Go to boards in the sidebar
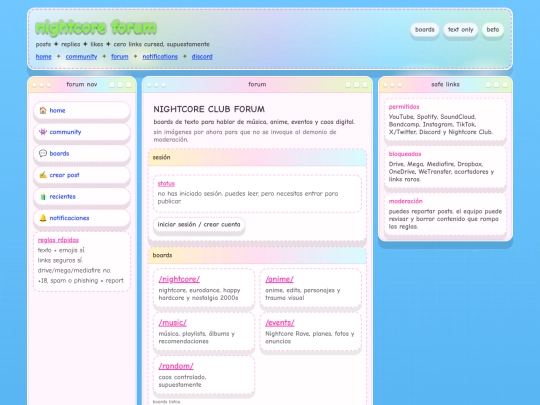 tap(82, 154)
